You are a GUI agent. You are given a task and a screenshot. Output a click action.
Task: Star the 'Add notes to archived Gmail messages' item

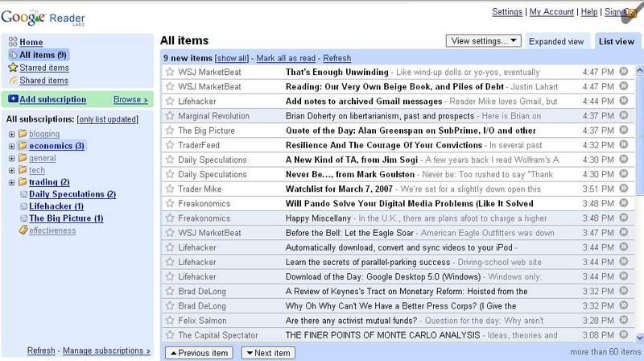[x=170, y=101]
